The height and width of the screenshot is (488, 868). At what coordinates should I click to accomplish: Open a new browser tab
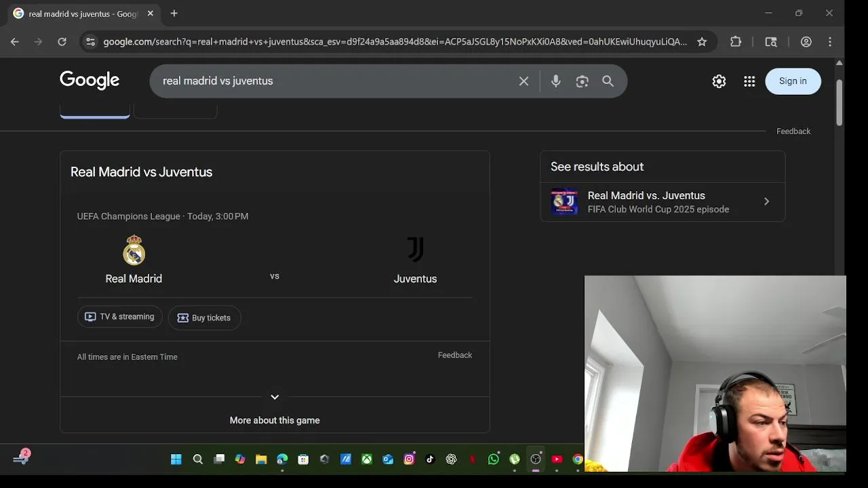point(174,14)
